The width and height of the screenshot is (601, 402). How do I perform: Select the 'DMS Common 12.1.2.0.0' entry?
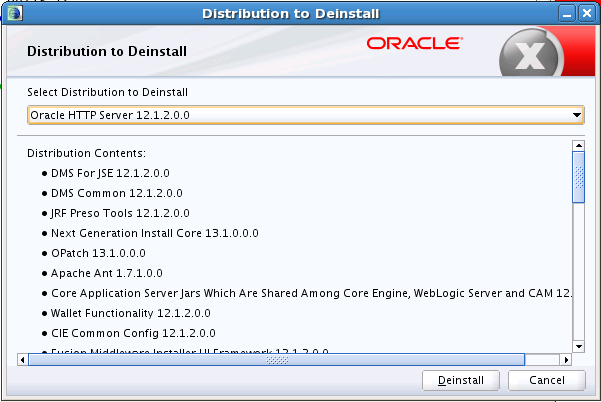117,193
